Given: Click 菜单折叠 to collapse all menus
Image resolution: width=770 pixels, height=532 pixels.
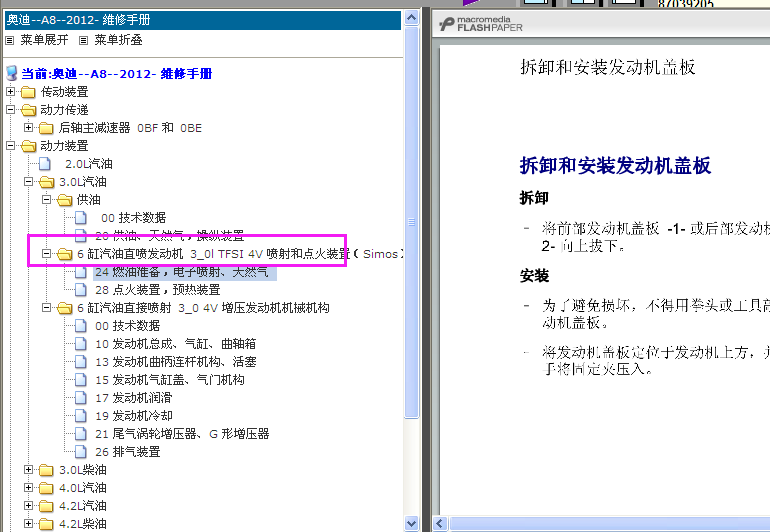Looking at the screenshot, I should click(x=118, y=40).
